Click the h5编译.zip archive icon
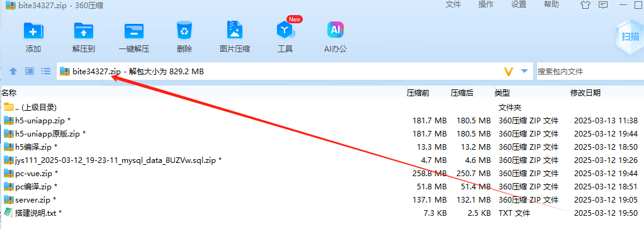Screen dimensions: 644x229 [9, 147]
